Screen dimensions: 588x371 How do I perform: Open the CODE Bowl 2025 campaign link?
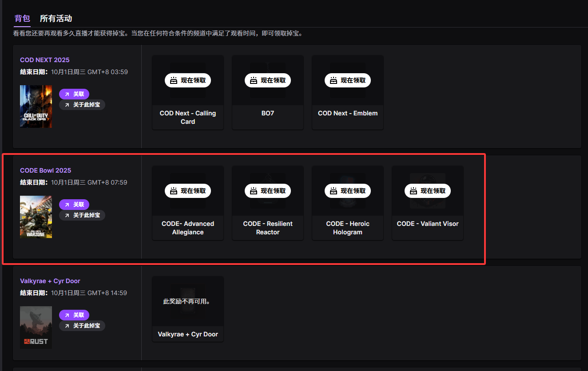pyautogui.click(x=46, y=170)
